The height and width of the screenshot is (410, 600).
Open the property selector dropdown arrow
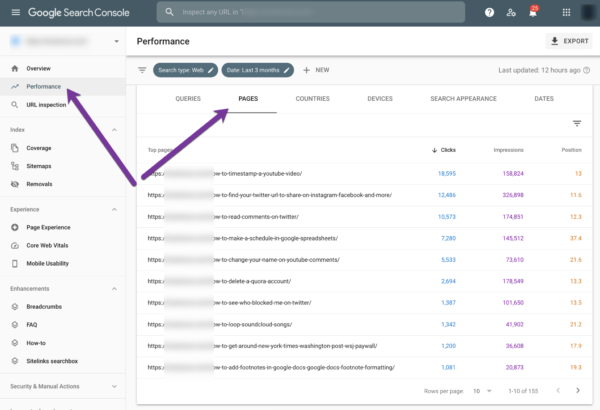click(116, 41)
